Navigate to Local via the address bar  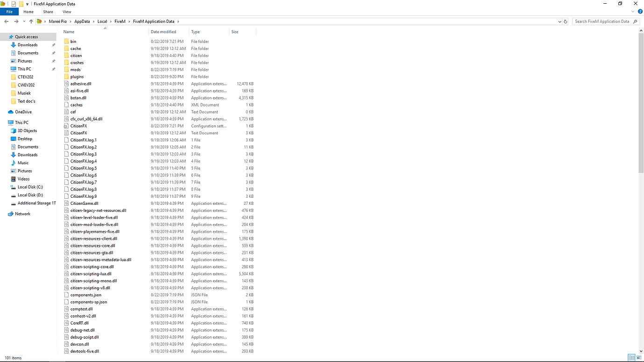pos(102,21)
